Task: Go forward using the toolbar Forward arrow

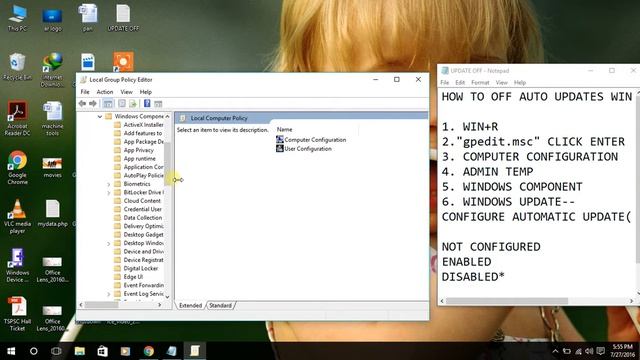Action: tap(93, 104)
